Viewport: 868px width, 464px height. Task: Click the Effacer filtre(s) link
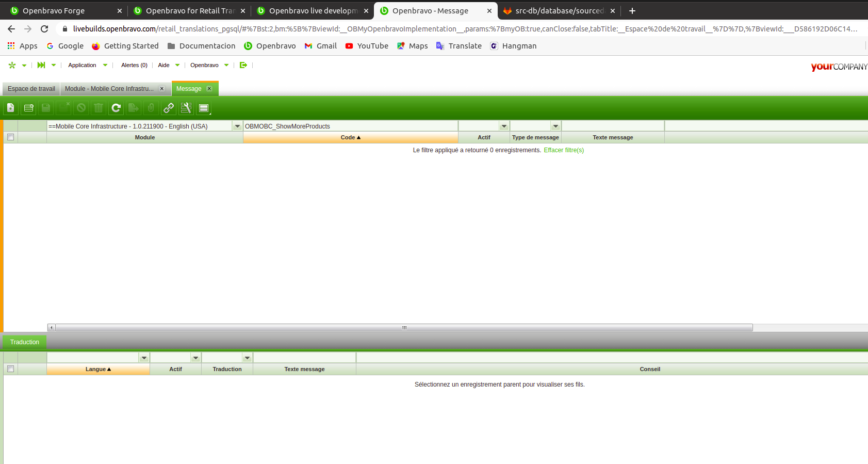pyautogui.click(x=564, y=150)
